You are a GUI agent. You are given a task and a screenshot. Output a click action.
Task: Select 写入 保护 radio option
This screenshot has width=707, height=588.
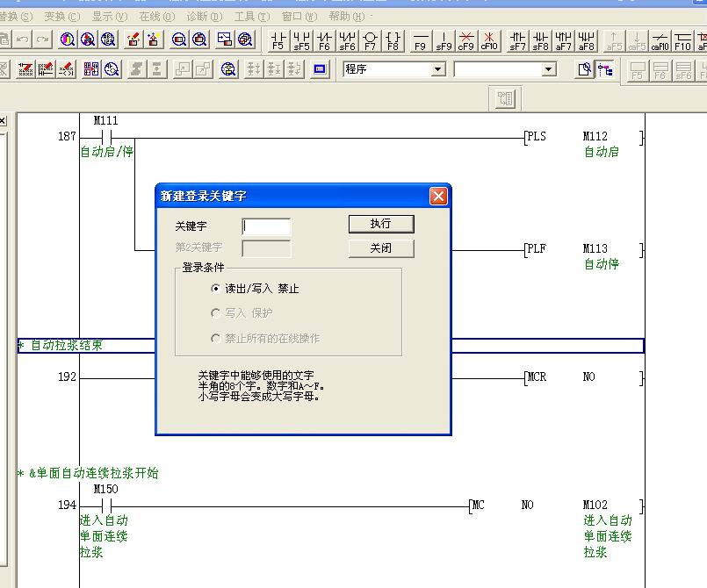pos(216,313)
